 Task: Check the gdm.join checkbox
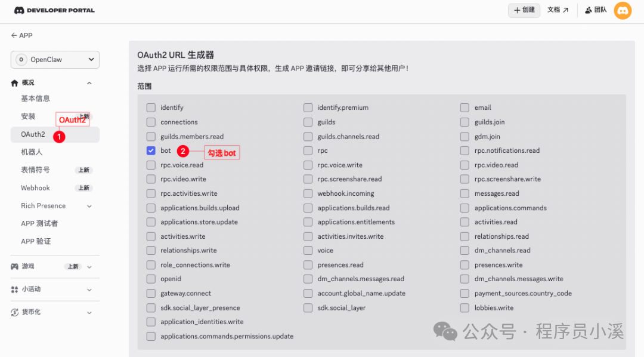(465, 137)
